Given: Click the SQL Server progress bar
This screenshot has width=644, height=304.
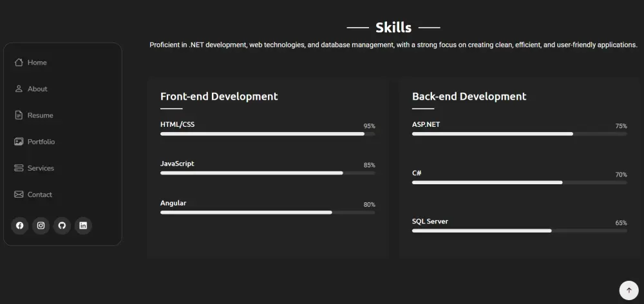Looking at the screenshot, I should (519, 231).
